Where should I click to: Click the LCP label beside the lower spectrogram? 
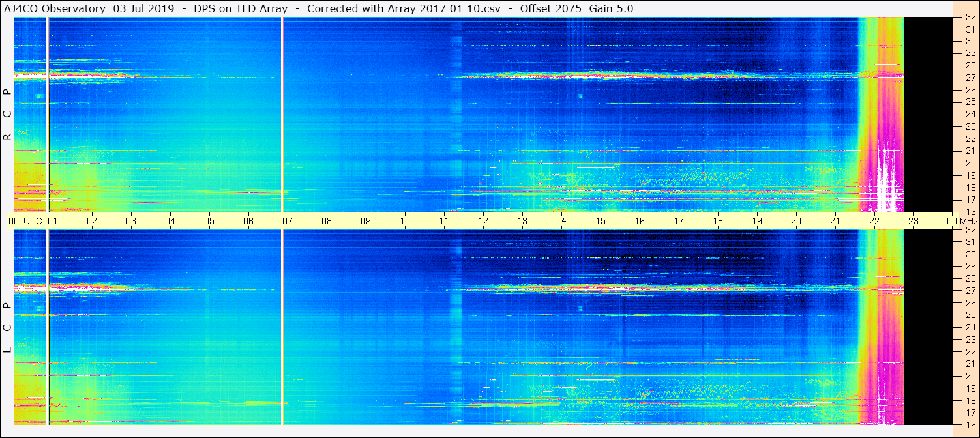pyautogui.click(x=7, y=328)
